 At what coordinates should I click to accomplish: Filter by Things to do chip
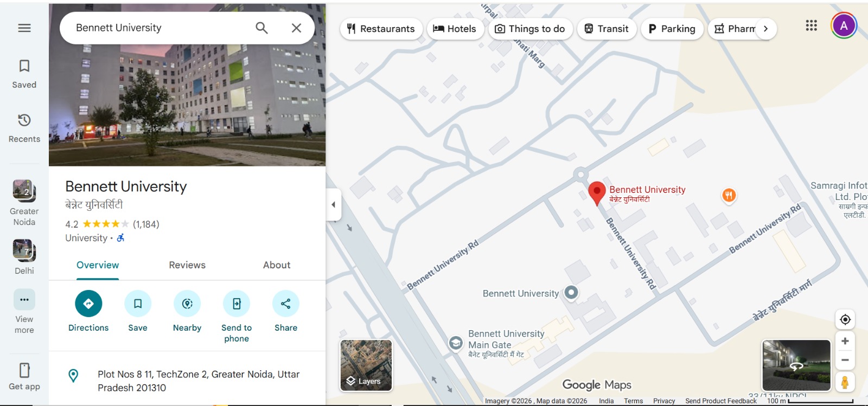pyautogui.click(x=530, y=29)
